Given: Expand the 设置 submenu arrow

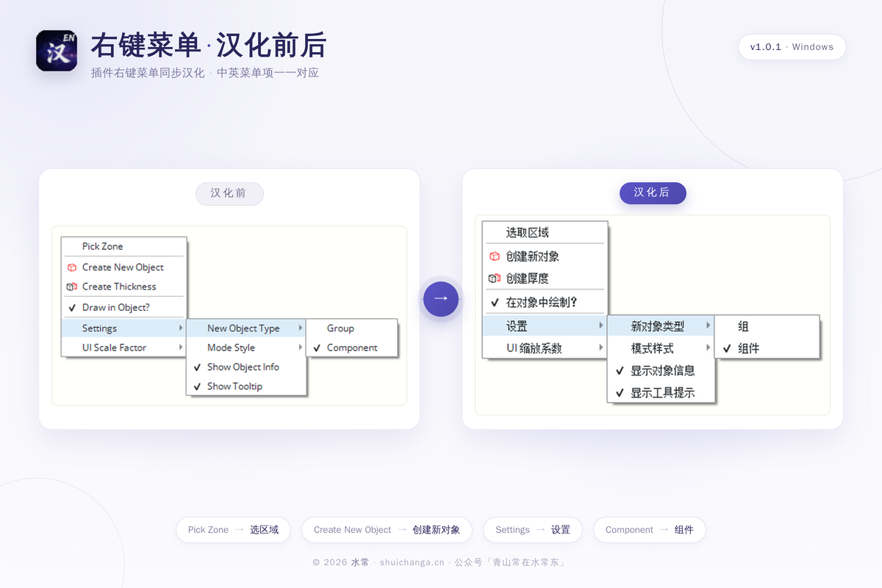Looking at the screenshot, I should tap(601, 325).
